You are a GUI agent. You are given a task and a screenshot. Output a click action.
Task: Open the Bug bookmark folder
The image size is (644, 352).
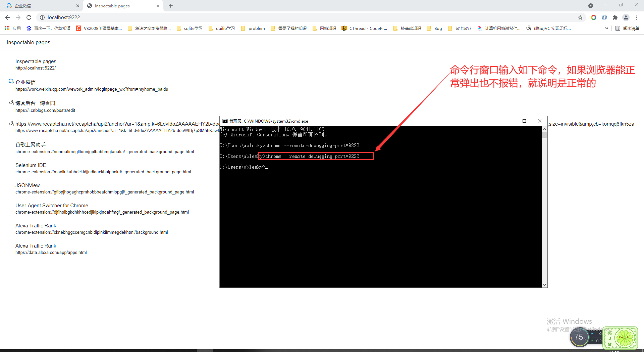pyautogui.click(x=435, y=28)
